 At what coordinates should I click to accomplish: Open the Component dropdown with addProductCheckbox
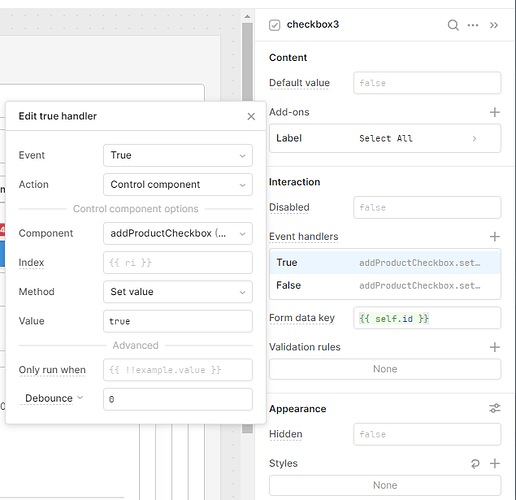click(x=178, y=233)
